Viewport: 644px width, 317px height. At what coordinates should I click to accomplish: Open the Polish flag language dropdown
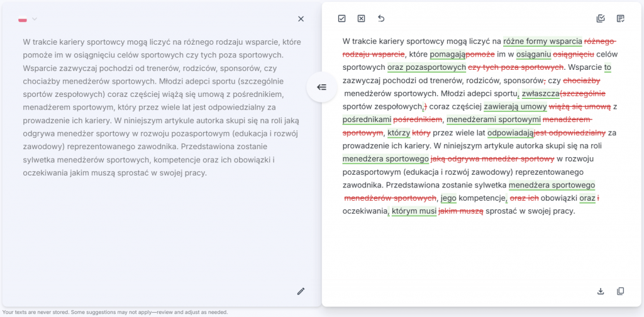click(23, 19)
